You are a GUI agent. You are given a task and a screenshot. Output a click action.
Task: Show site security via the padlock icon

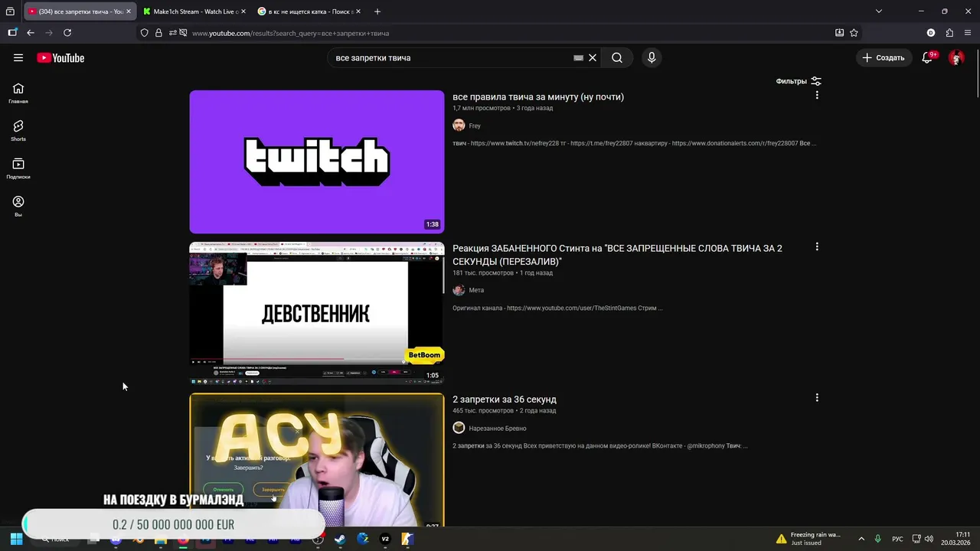click(x=158, y=33)
